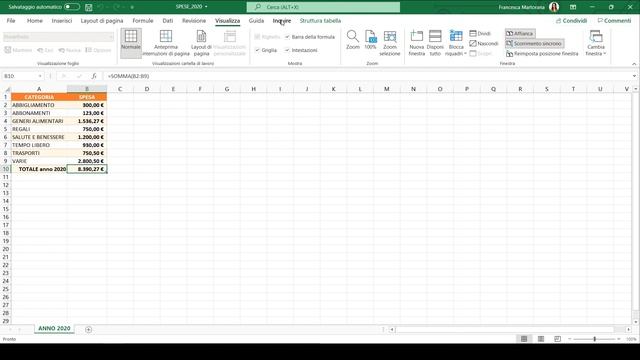Click the zoom out minus button
This screenshot has width=640, height=360.
[570, 339]
